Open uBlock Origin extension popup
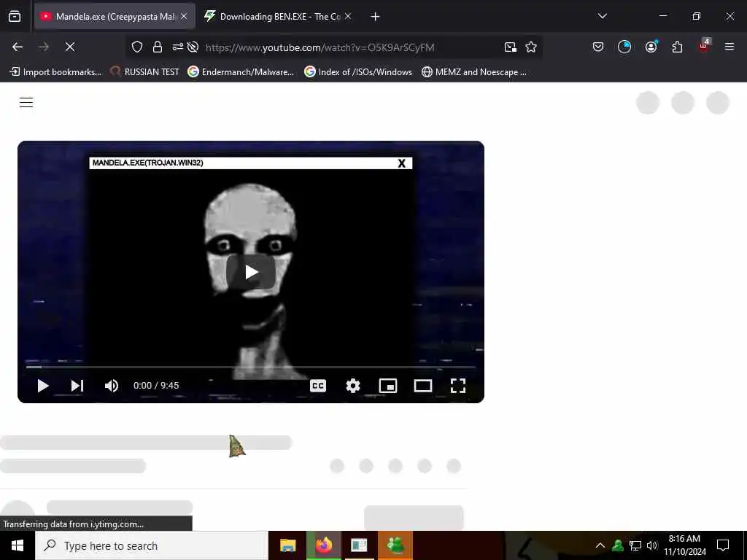The image size is (747, 560). point(704,46)
